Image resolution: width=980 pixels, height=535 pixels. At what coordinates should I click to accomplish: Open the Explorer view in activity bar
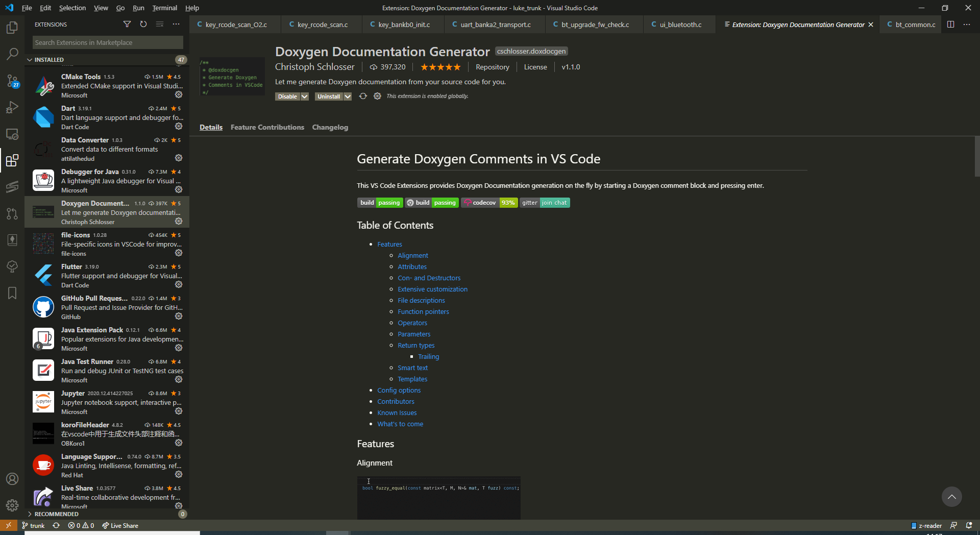(12, 28)
